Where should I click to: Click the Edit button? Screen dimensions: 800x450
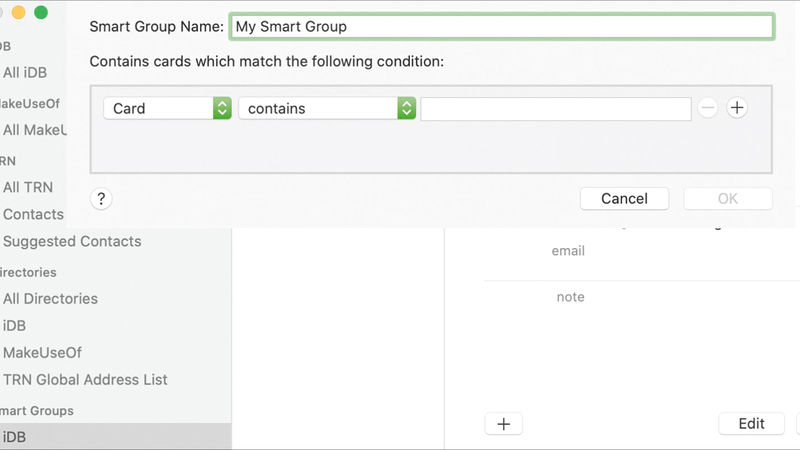tap(751, 424)
